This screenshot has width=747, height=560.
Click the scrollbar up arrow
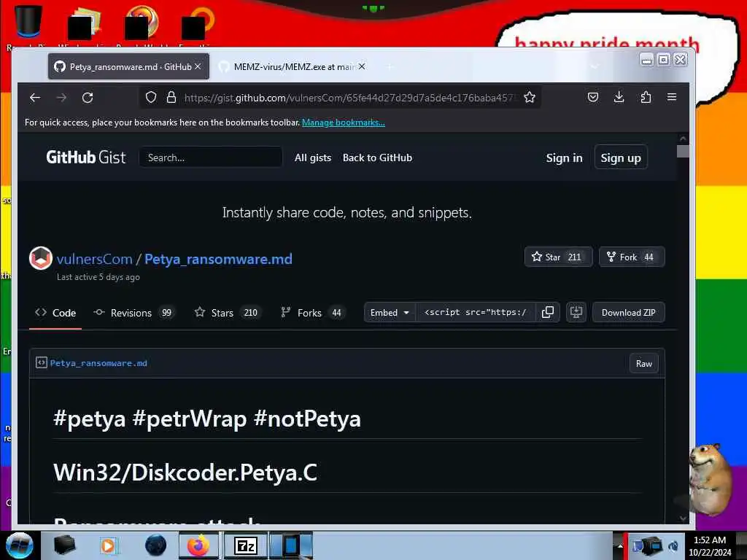pos(683,139)
